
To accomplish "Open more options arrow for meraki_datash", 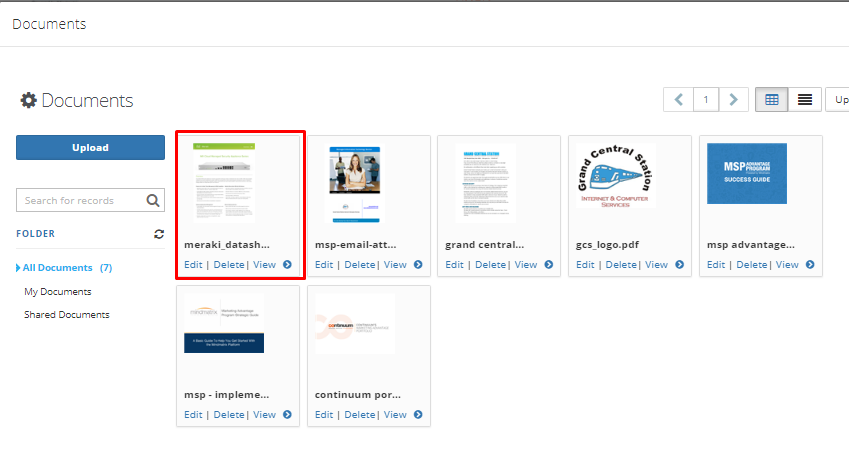I will 288,265.
